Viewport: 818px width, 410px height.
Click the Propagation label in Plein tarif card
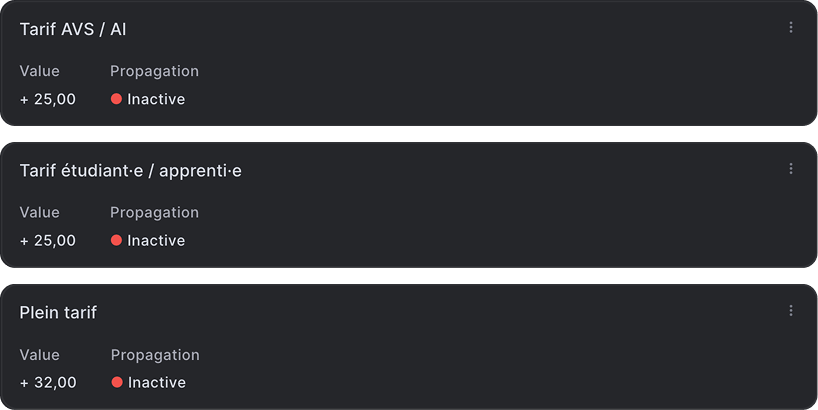(155, 355)
